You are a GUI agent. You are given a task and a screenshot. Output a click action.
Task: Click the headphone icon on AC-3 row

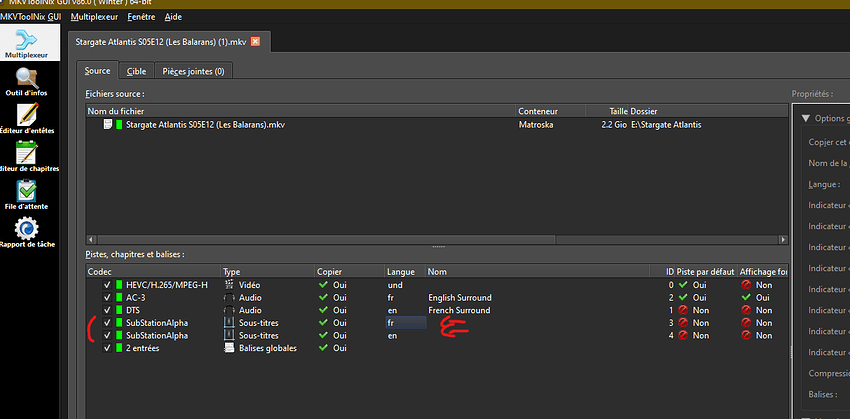pos(229,298)
